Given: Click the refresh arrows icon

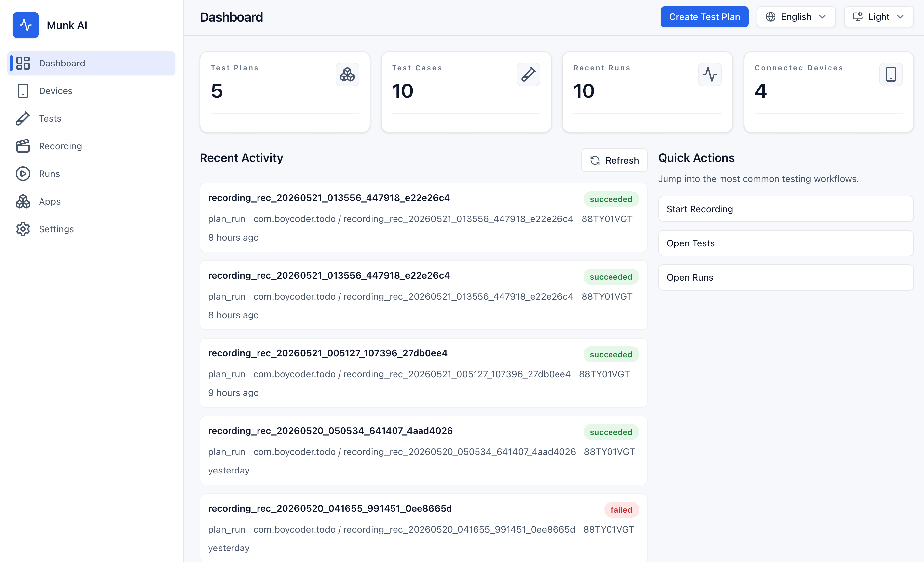Looking at the screenshot, I should pos(595,160).
